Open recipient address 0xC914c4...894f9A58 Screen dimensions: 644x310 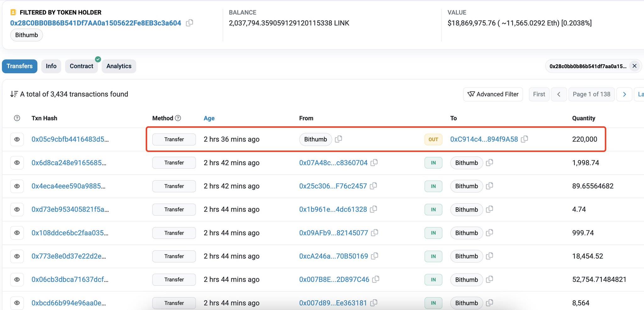click(x=484, y=139)
